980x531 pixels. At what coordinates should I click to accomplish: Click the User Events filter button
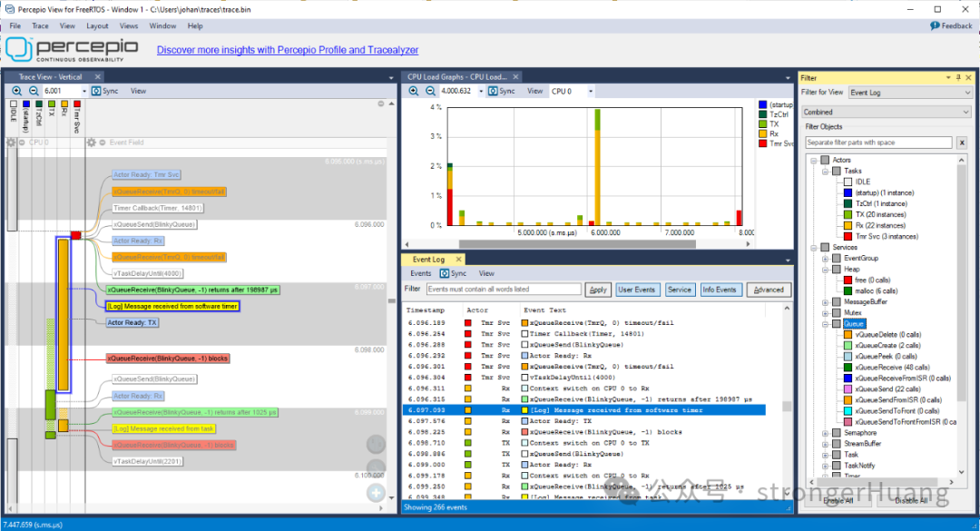click(x=637, y=290)
